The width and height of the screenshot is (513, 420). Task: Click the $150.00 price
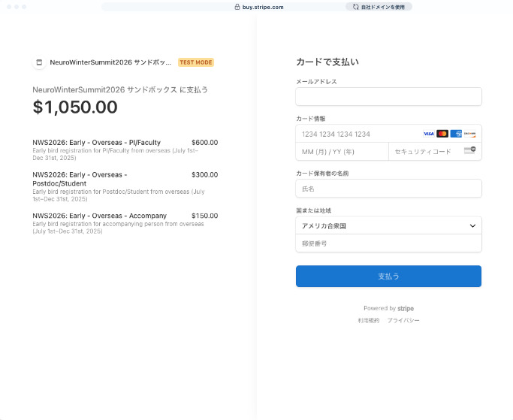204,216
